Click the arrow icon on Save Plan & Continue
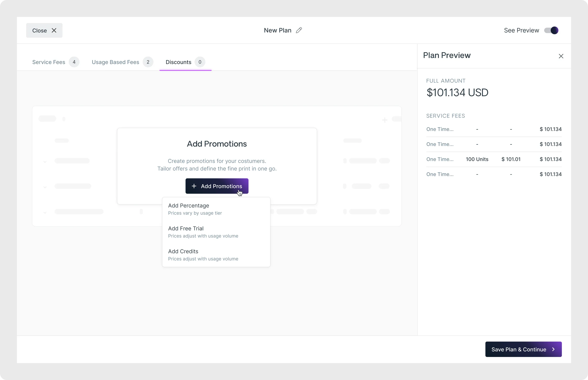 tap(553, 349)
